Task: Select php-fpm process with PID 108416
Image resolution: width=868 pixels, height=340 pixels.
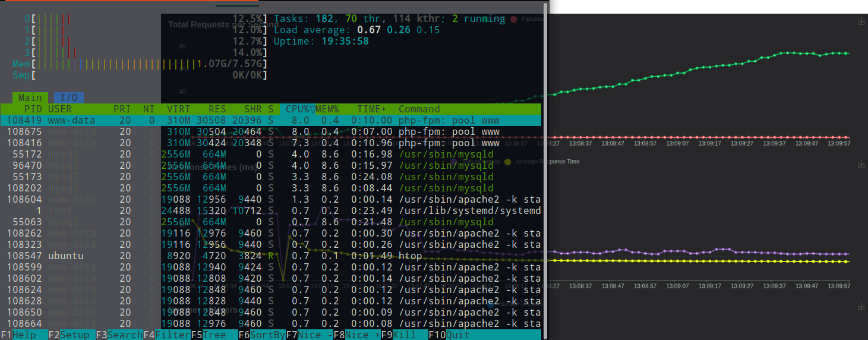Action: tap(271, 143)
